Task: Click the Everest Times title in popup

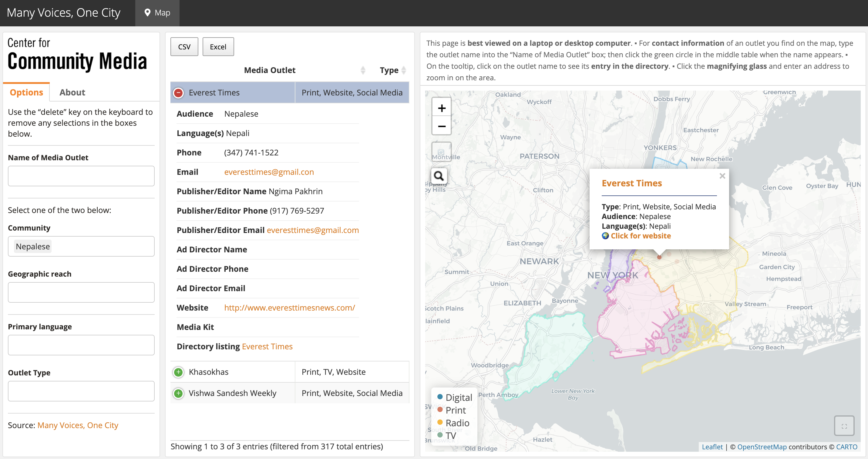Action: click(632, 183)
